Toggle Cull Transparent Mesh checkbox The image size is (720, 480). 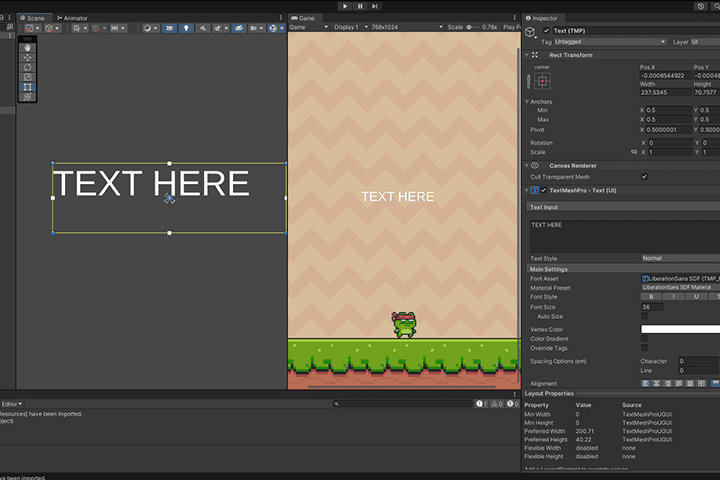click(x=644, y=177)
